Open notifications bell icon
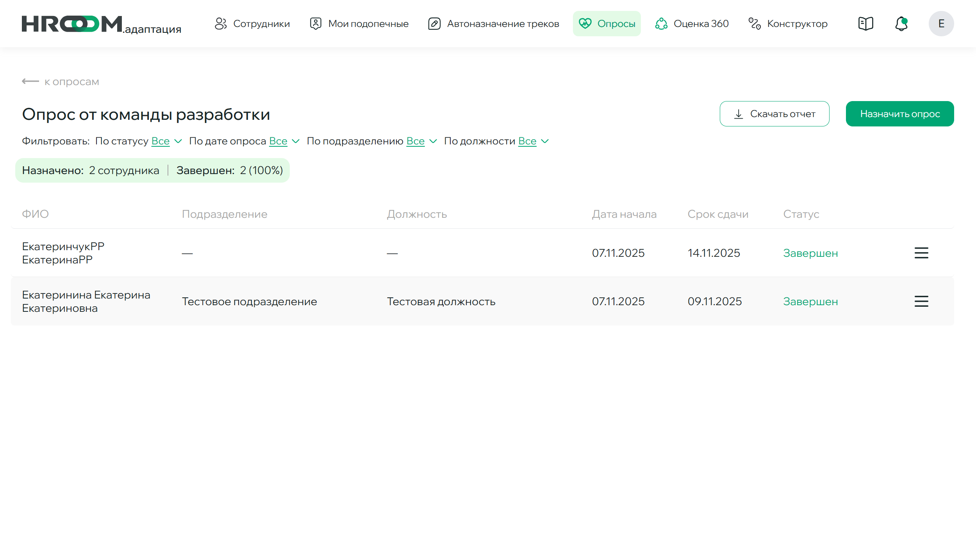Screen dimensions: 976x560 click(x=901, y=24)
